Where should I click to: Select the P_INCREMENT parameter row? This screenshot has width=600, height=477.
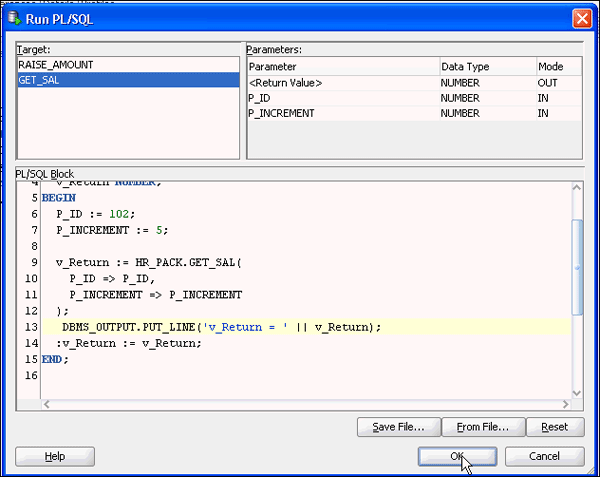pos(415,113)
